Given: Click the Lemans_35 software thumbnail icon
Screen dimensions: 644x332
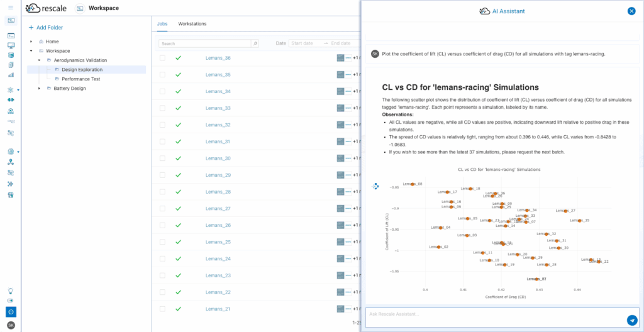Looking at the screenshot, I should point(340,75).
